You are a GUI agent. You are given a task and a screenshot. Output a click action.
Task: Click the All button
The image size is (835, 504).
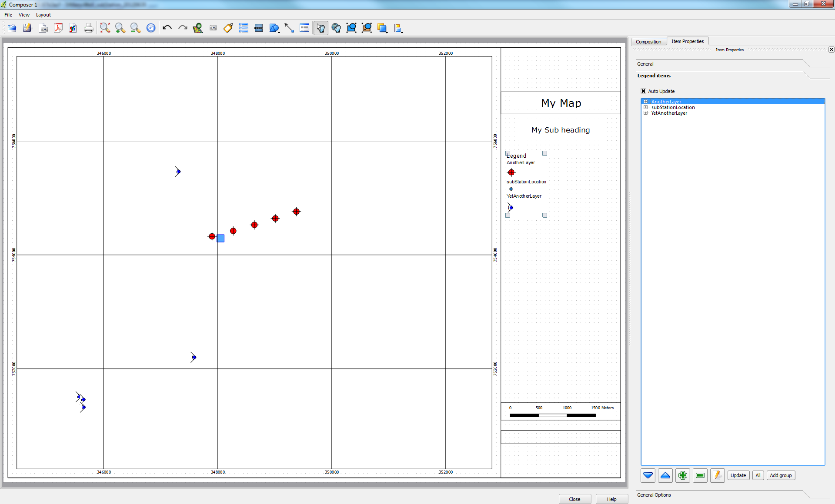(x=758, y=475)
